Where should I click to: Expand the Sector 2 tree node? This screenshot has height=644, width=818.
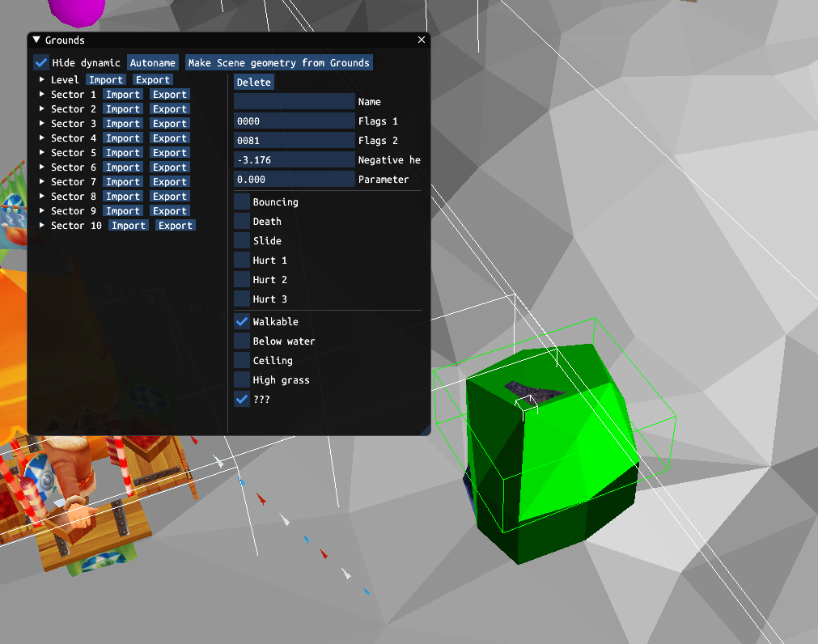click(42, 109)
